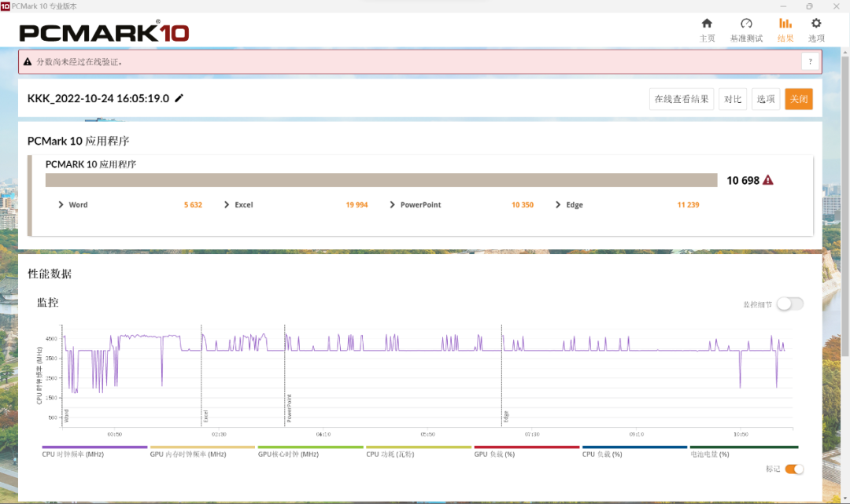Image resolution: width=850 pixels, height=504 pixels.
Task: Click the Excel score 19 994
Action: 357,204
